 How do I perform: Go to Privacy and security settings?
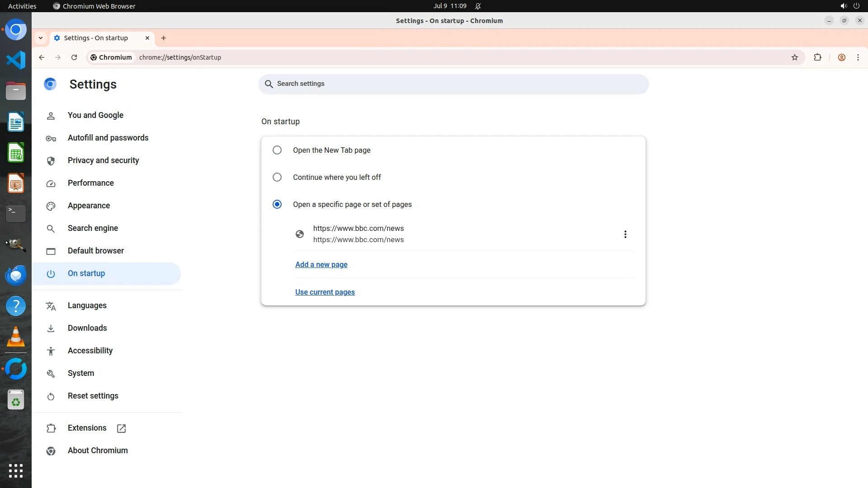point(103,160)
